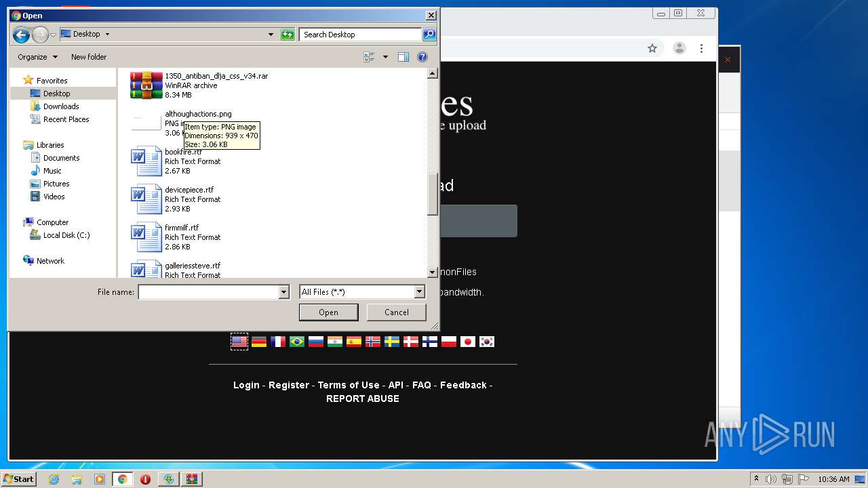Select the French flag language
The width and height of the screenshot is (868, 488).
click(278, 342)
